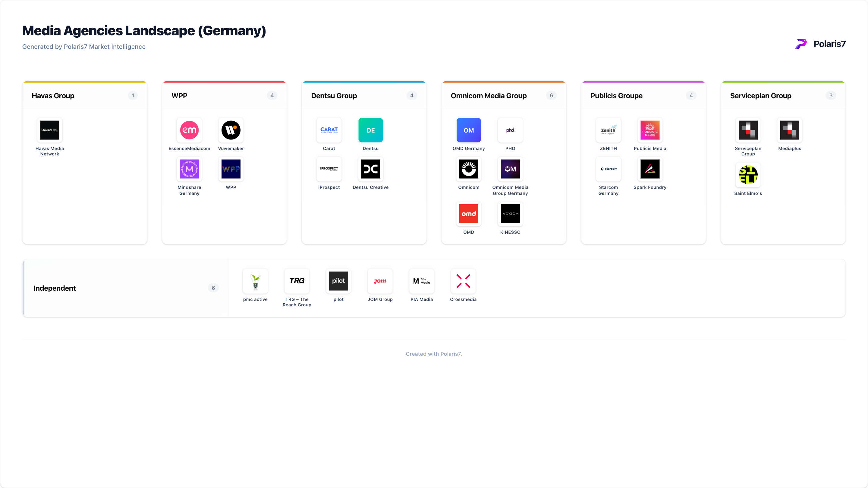Click the Independent section label

(55, 288)
